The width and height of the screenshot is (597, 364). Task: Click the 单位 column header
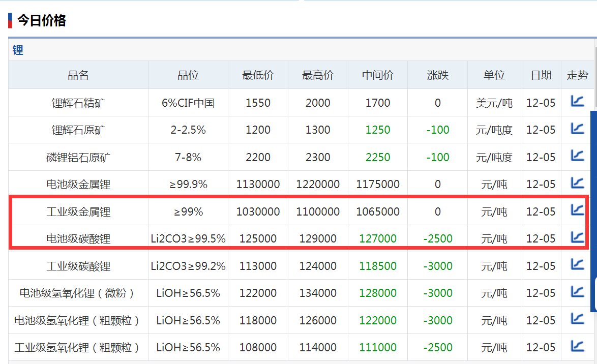(x=494, y=75)
